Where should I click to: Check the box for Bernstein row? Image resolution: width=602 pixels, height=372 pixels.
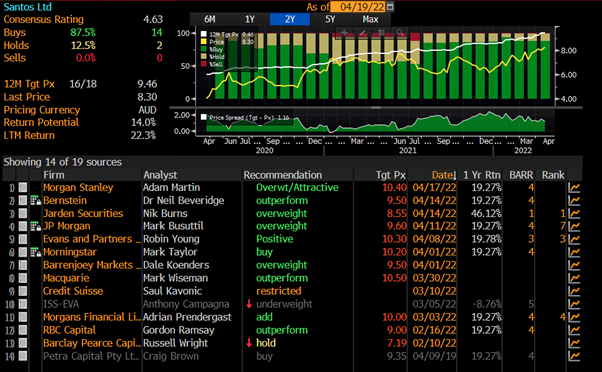(23, 200)
